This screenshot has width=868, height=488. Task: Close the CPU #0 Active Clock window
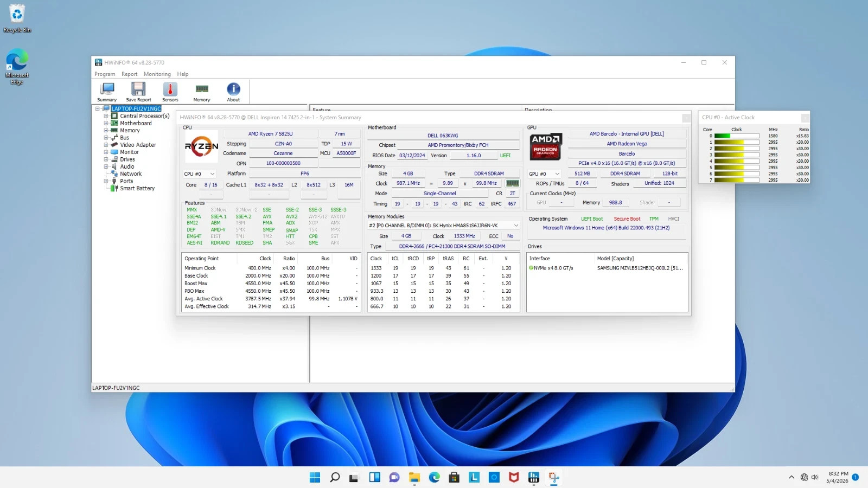pos(805,118)
